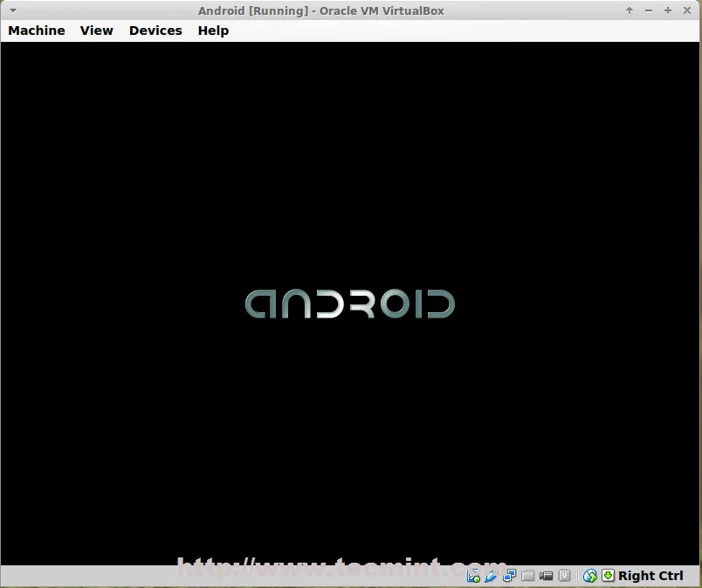The width and height of the screenshot is (702, 588).
Task: Click the disk activity indicator in status bar
Action: (474, 576)
